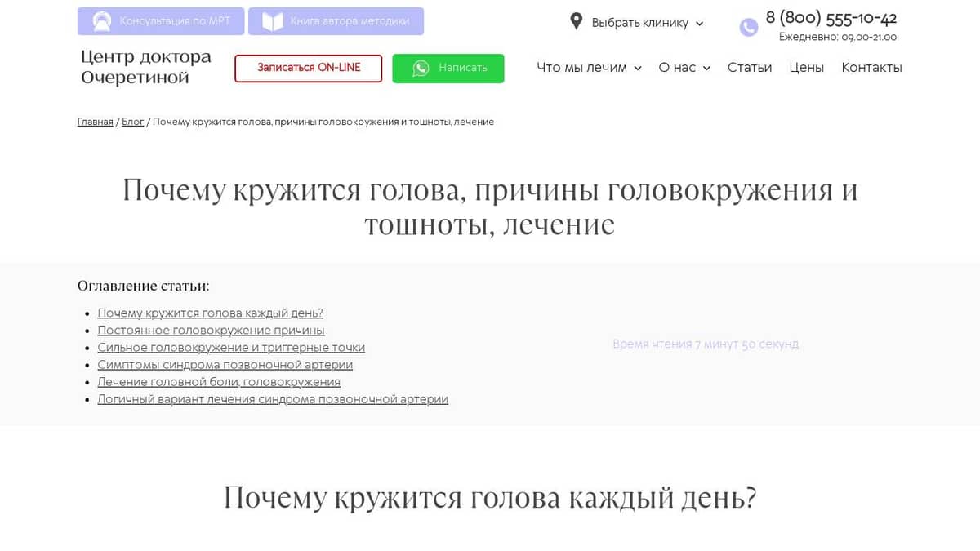Expand the О нас menu chevron
Screen dimensions: 980x551
pyautogui.click(x=707, y=69)
